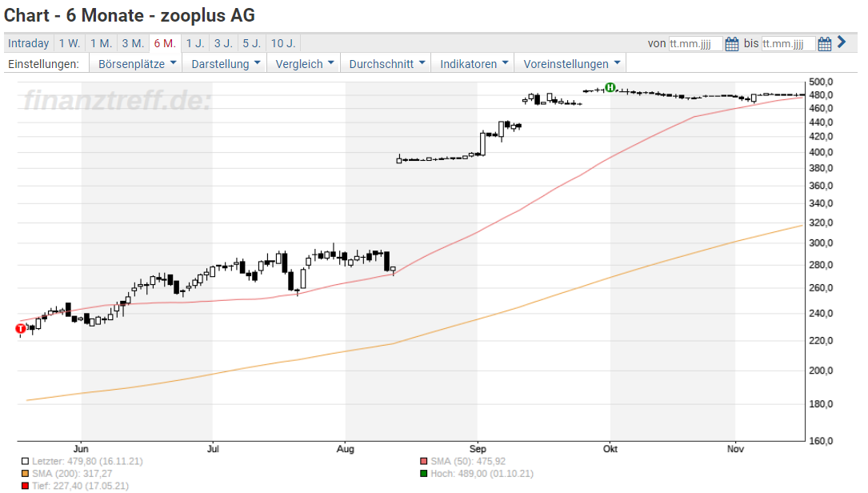Screen dimensions: 868x493
Task: Click the orange SMA (200) legend swatch
Action: coord(25,474)
